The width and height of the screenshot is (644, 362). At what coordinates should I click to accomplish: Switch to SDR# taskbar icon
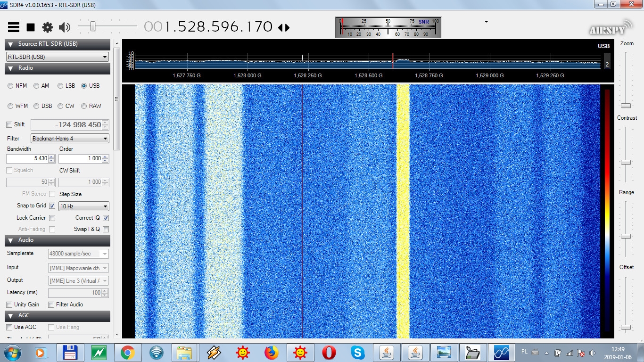[x=502, y=352]
